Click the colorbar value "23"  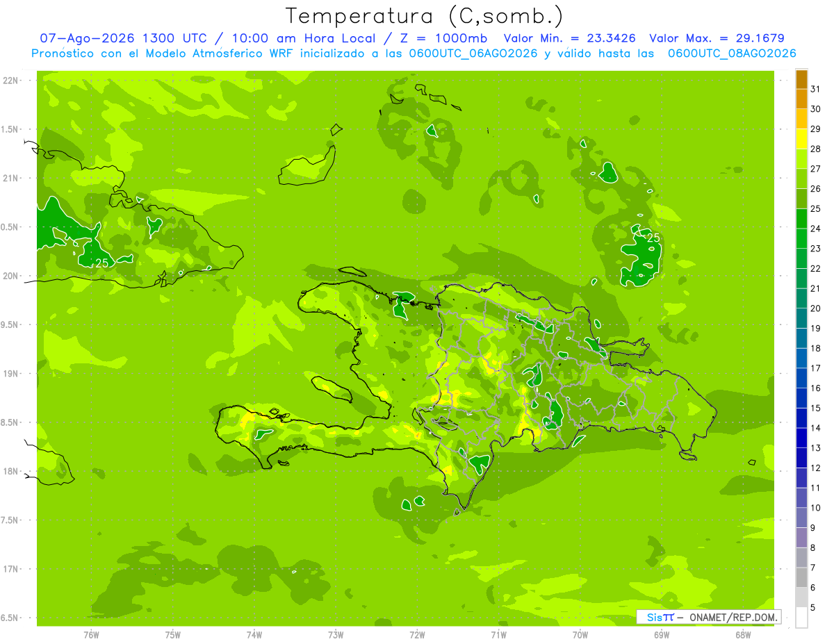click(816, 249)
